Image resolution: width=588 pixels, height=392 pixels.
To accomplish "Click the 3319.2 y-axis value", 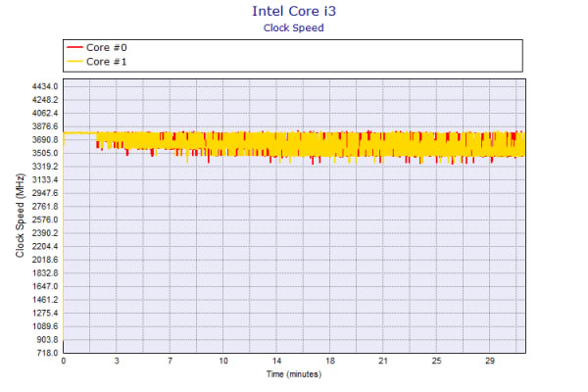I will pos(45,167).
